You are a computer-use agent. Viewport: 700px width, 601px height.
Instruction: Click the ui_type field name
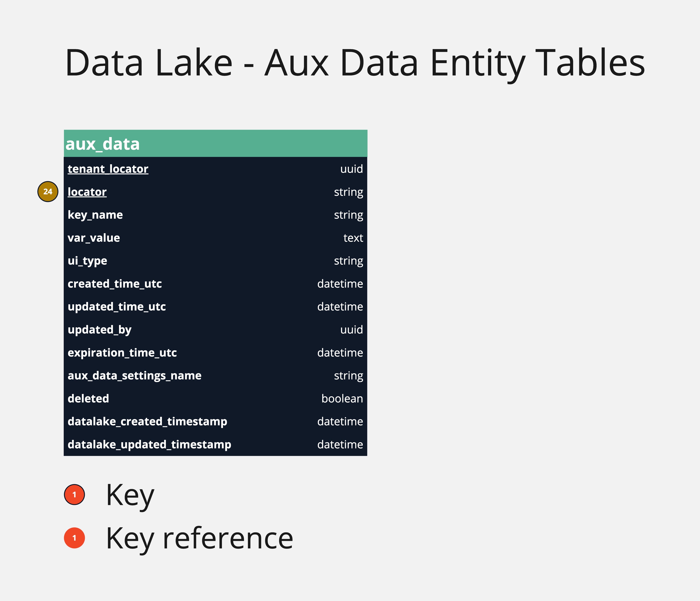pos(87,261)
